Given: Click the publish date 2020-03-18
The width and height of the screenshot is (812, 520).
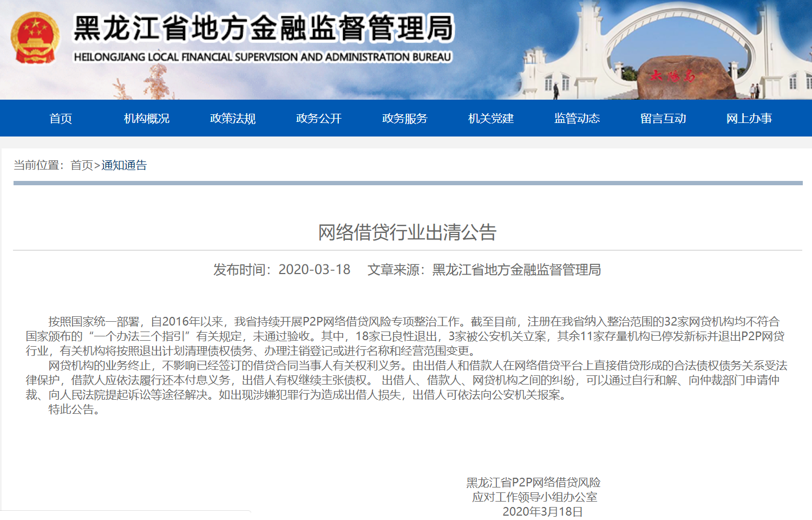Looking at the screenshot, I should pos(314,270).
